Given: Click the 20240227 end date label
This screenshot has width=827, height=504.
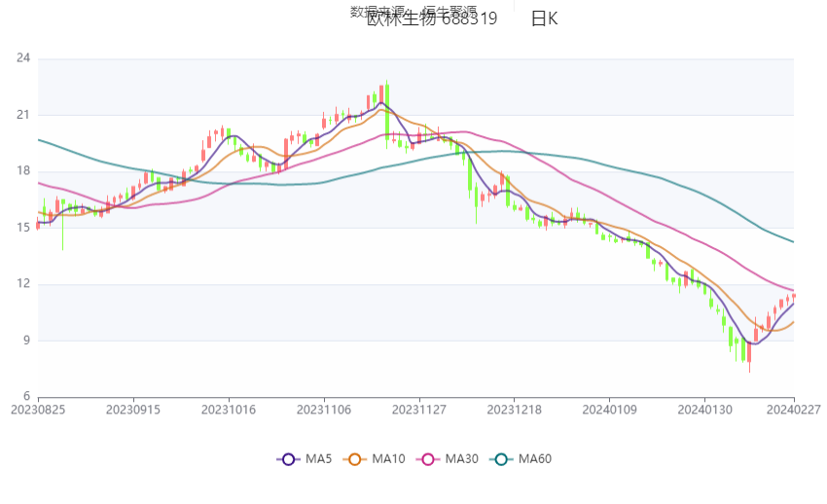Looking at the screenshot, I should click(x=794, y=411).
